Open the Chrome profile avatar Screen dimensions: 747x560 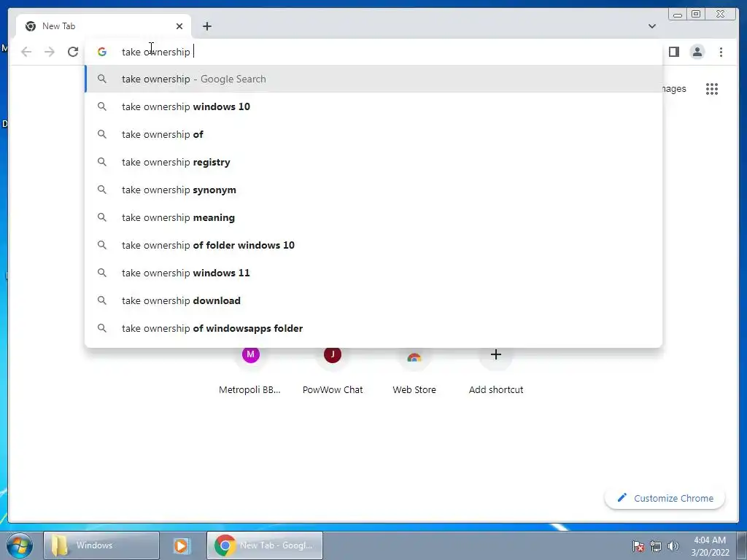coord(697,52)
